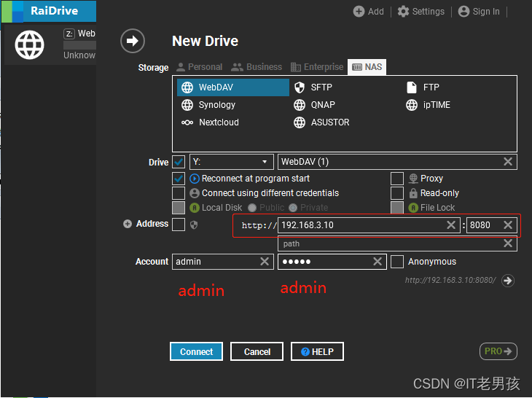Click the Connect button
This screenshot has height=398, width=532.
pos(196,351)
